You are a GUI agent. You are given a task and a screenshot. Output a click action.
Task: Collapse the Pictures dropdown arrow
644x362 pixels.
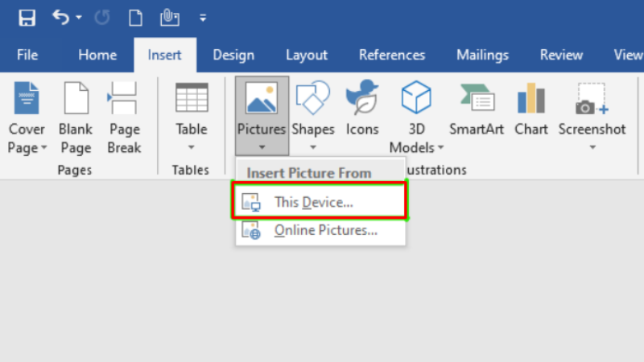tap(262, 147)
